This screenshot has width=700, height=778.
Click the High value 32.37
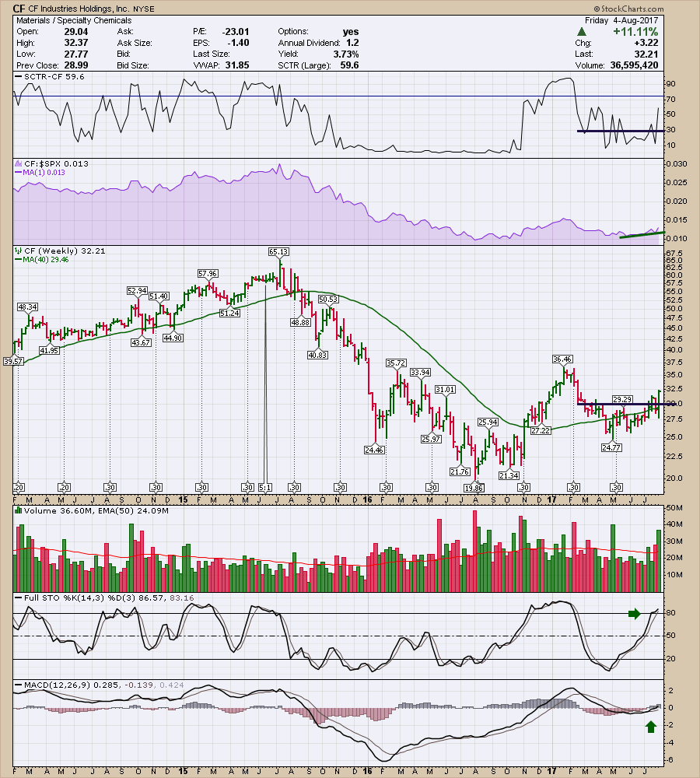click(76, 43)
